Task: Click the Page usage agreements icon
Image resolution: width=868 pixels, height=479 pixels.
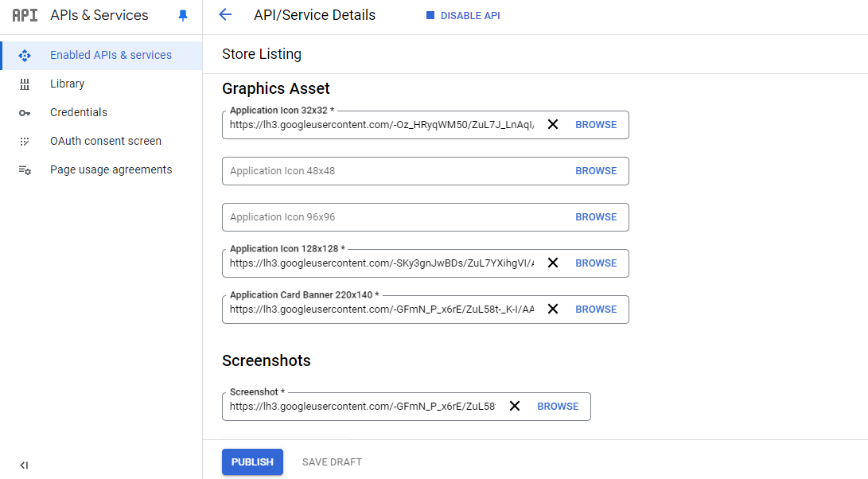Action: 25,170
